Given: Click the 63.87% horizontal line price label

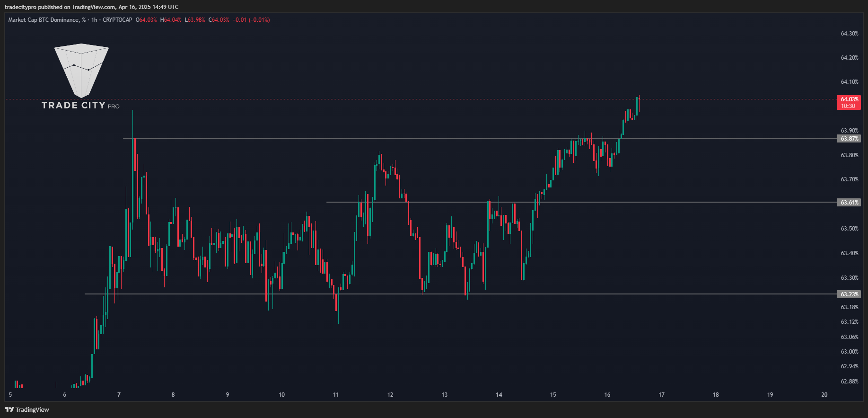Looking at the screenshot, I should pos(849,139).
